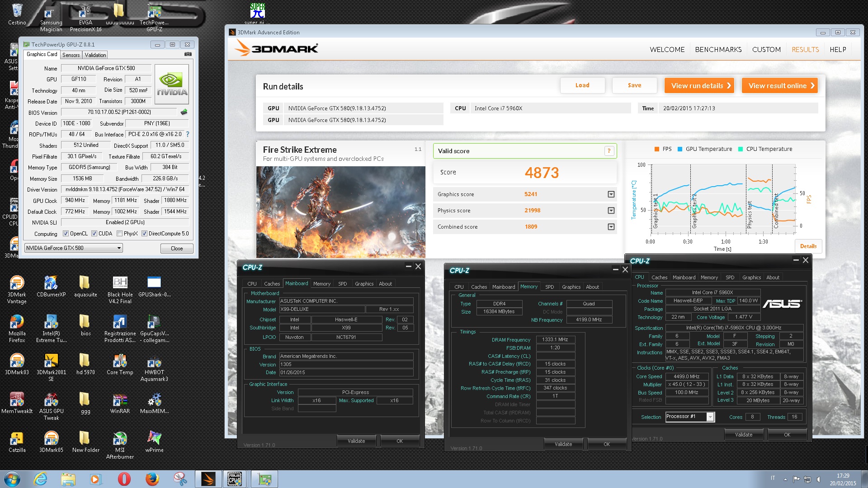Toggle the CUDA checkbox in GPU-Z
This screenshot has height=488, width=868.
(x=94, y=234)
